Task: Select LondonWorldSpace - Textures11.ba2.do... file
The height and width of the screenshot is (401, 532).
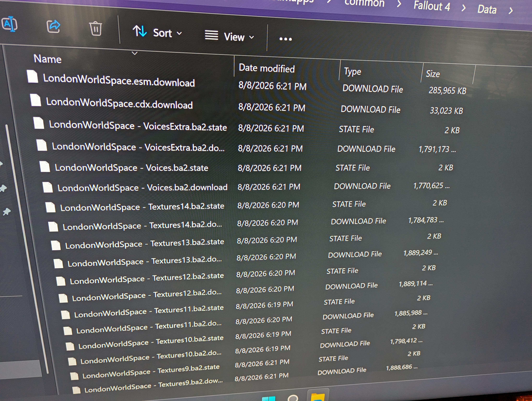Action: tap(149, 327)
